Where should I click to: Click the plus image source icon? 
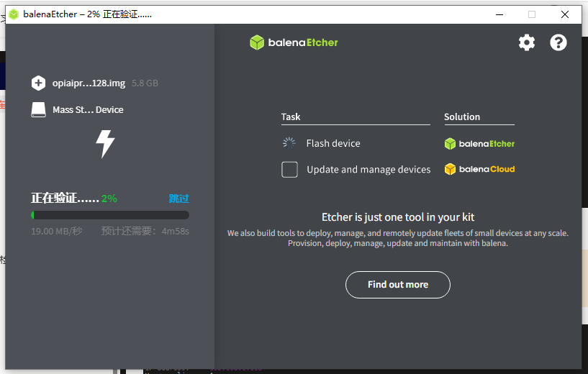click(38, 83)
